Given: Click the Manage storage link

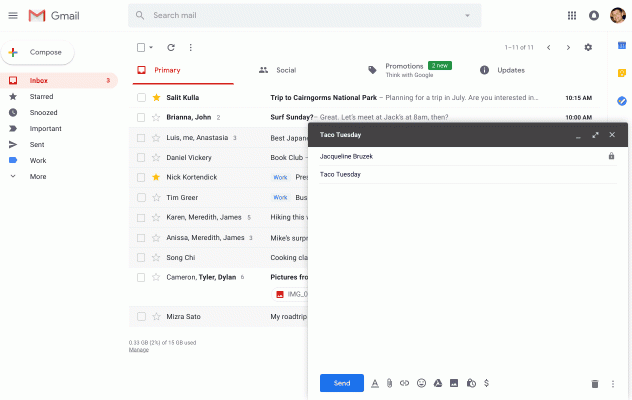Looking at the screenshot, I should [x=139, y=350].
